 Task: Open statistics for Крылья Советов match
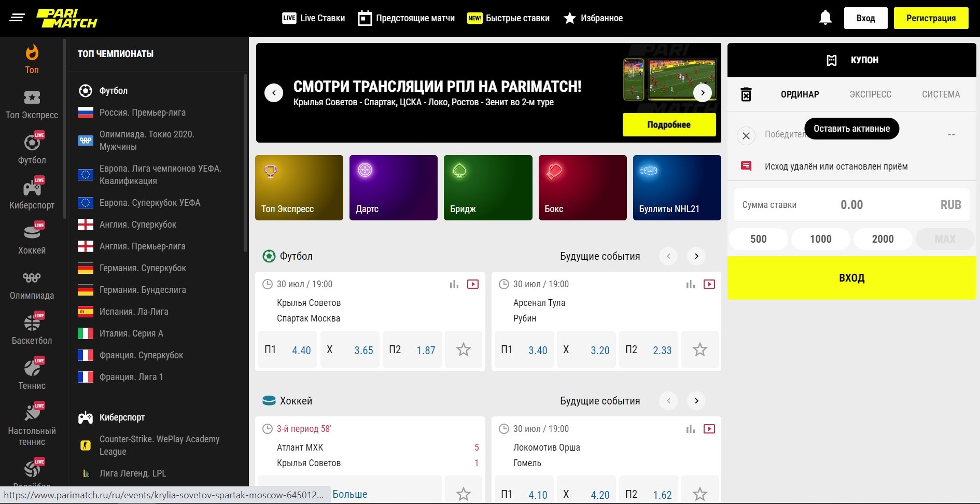point(454,284)
